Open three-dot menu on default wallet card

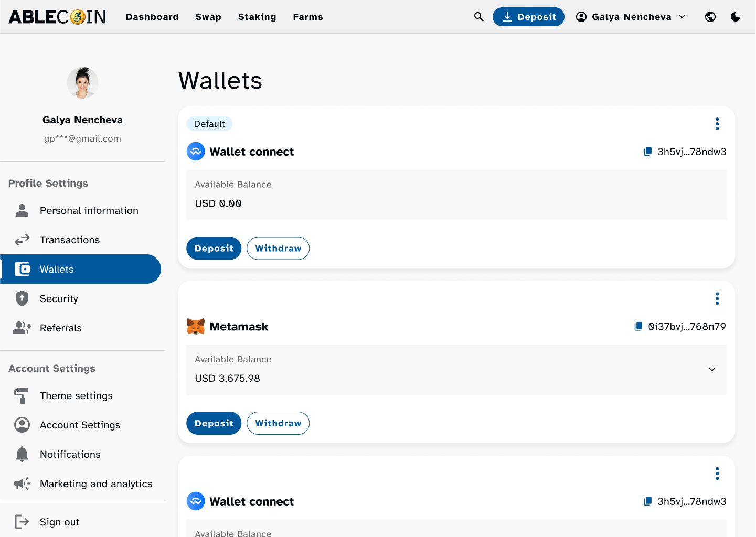[x=717, y=124]
